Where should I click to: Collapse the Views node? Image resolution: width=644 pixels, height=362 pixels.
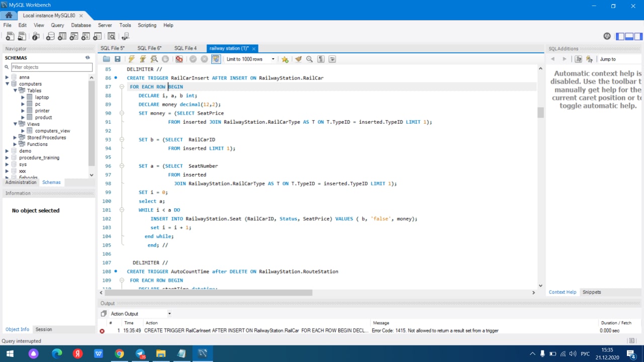click(15, 124)
